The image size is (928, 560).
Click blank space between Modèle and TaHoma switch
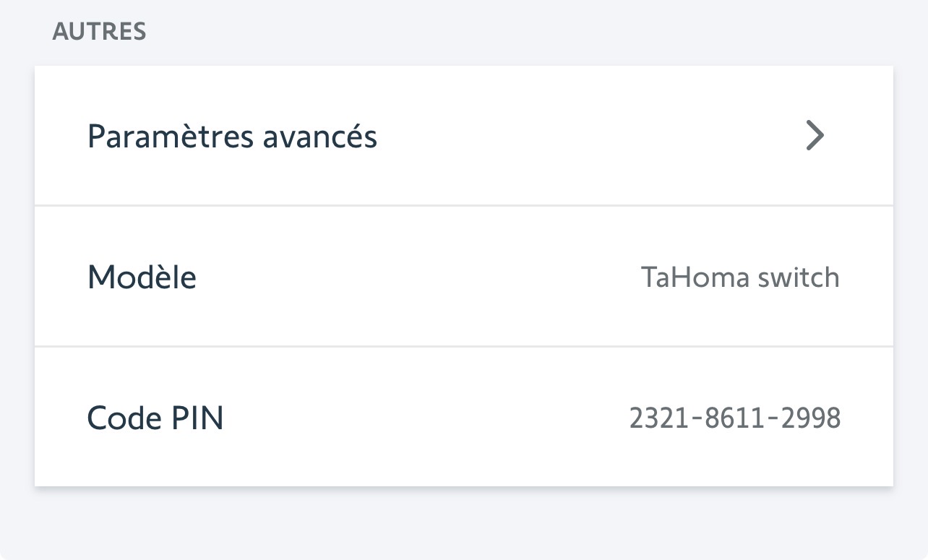tap(419, 277)
